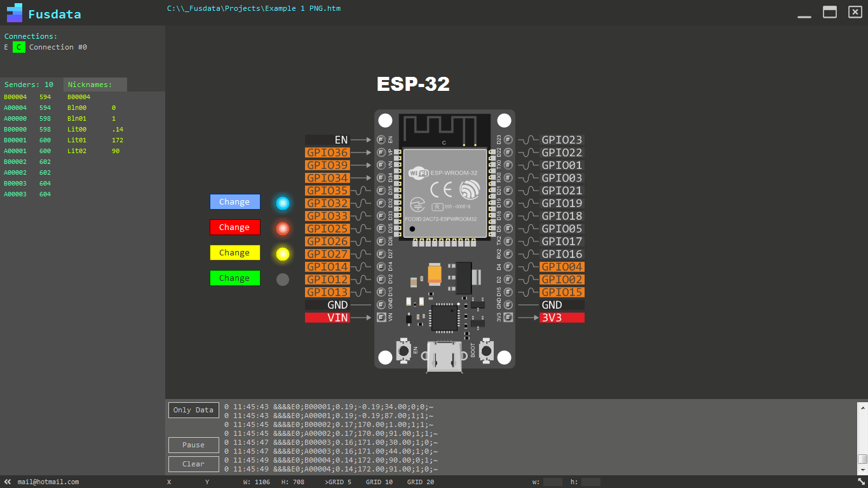Click the Only Data button
Screen dimensions: 868x488
pos(194,410)
